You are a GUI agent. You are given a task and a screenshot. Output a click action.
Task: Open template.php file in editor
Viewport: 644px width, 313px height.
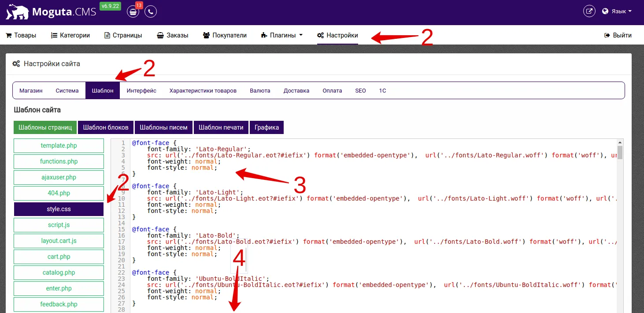59,145
